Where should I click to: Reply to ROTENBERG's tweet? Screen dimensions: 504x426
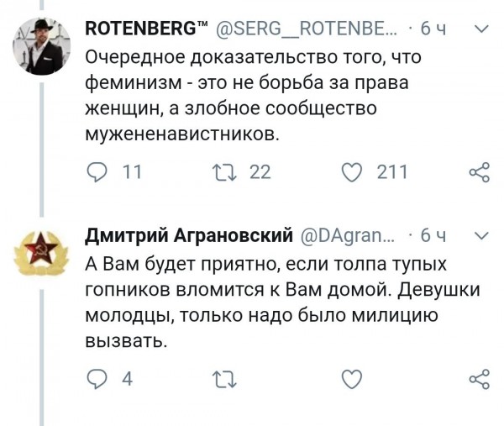click(97, 172)
